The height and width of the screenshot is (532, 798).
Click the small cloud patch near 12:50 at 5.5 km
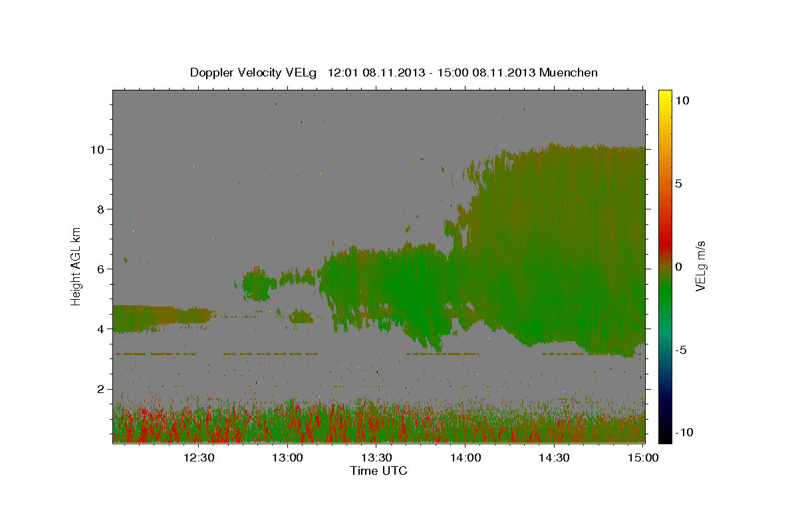(258, 285)
